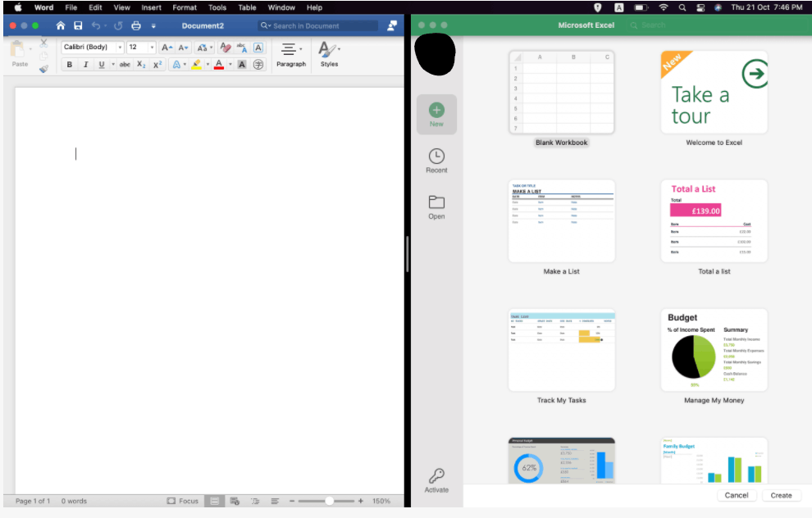812x518 pixels.
Task: Decrease the font size in Word
Action: (x=183, y=48)
